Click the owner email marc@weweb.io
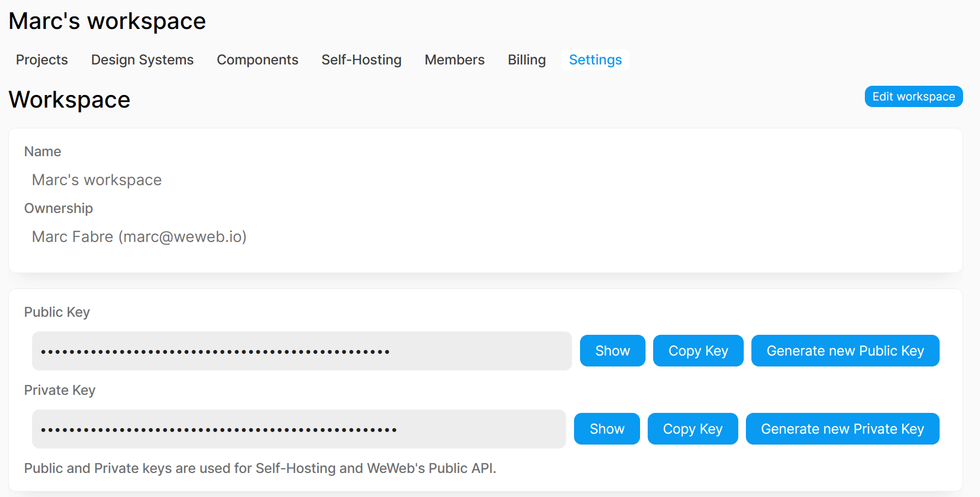The height and width of the screenshot is (497, 980). (x=183, y=236)
